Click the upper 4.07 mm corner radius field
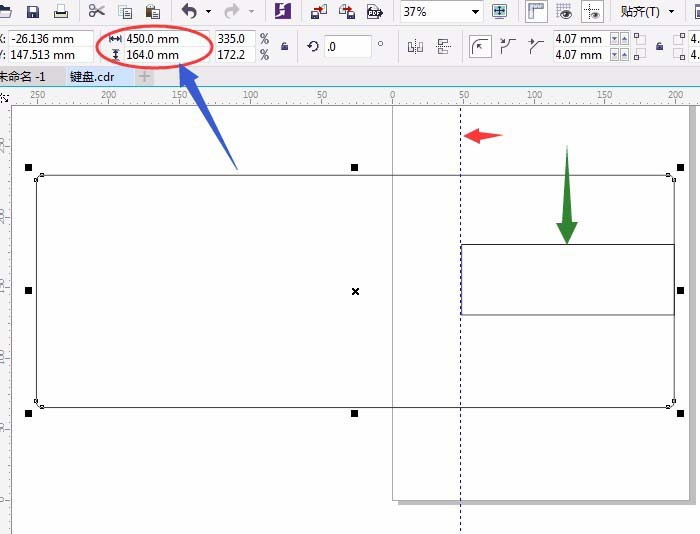Image resolution: width=700 pixels, height=534 pixels. (581, 39)
